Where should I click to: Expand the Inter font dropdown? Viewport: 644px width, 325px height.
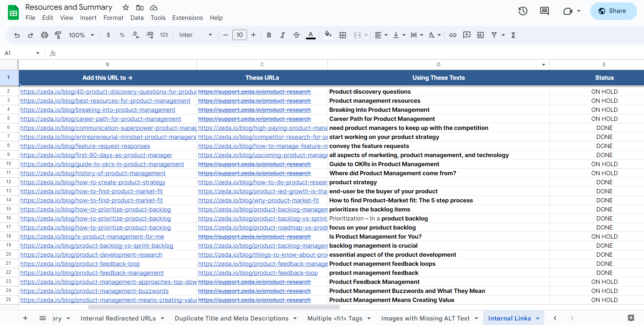(195, 35)
